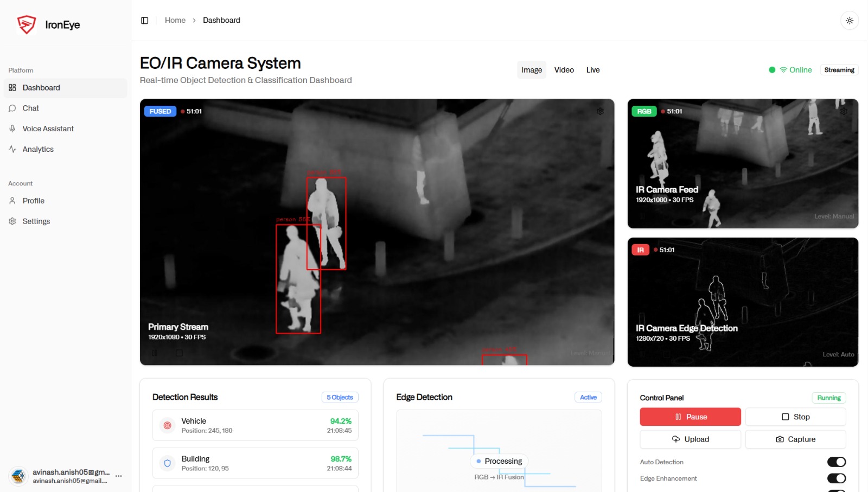This screenshot has width=868, height=492.
Task: Select Voice Assistant in the sidebar
Action: (48, 129)
